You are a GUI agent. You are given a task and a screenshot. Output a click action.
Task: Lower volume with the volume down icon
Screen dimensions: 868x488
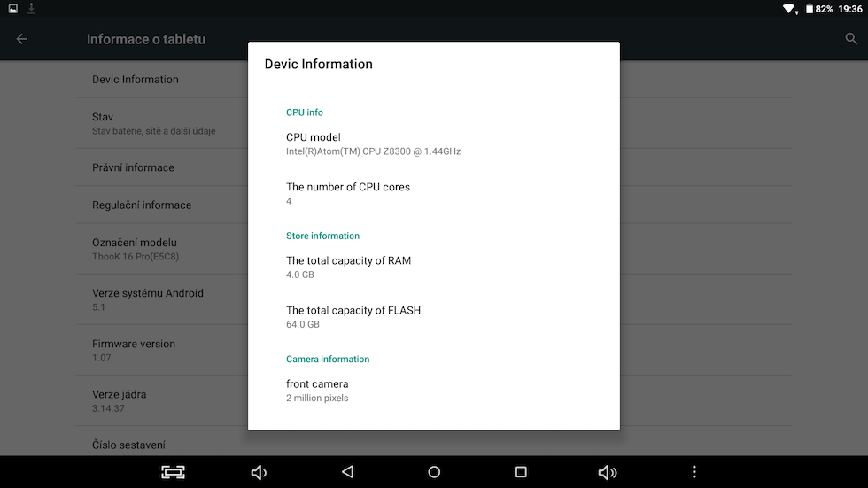[259, 472]
